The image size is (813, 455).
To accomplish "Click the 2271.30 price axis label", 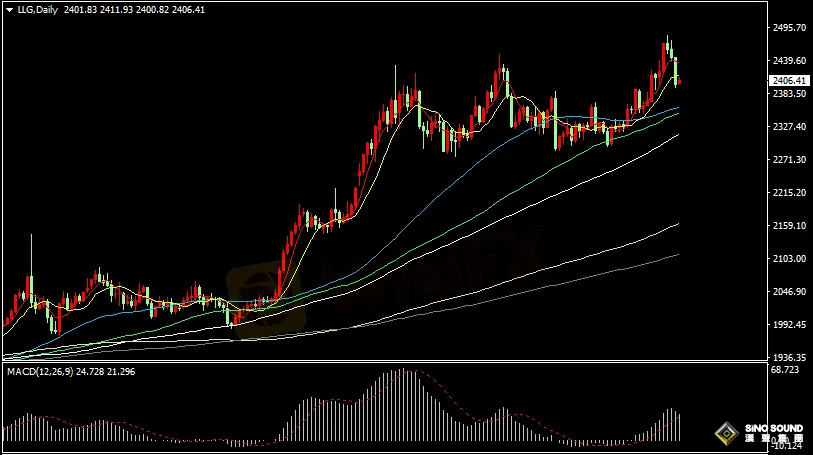I will click(x=788, y=160).
